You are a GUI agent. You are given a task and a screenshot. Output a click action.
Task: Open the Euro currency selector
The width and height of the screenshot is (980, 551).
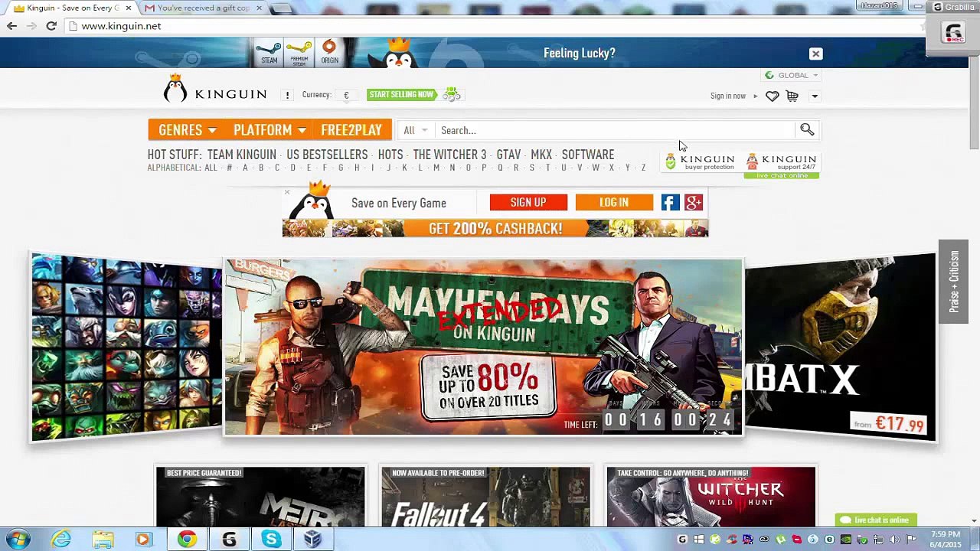tap(346, 95)
